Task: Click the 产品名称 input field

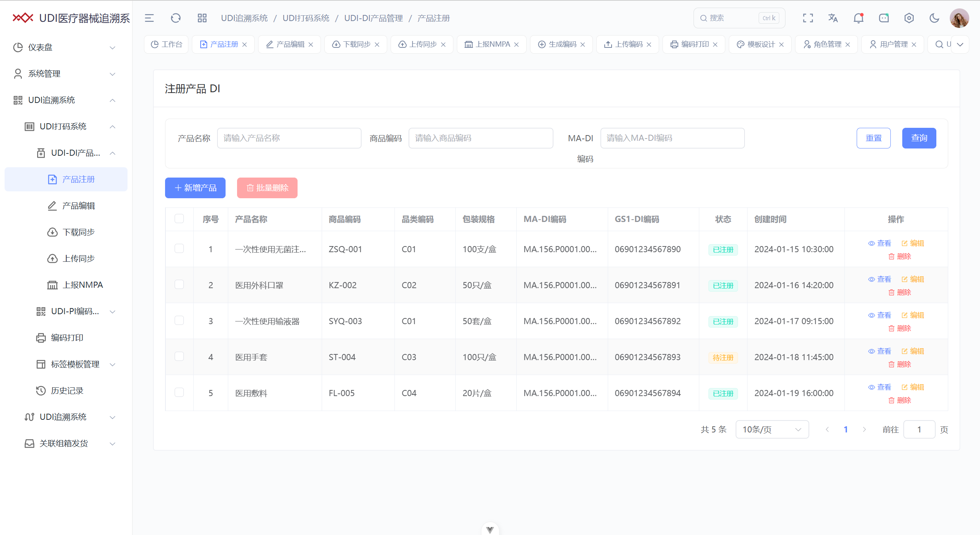Action: tap(289, 138)
